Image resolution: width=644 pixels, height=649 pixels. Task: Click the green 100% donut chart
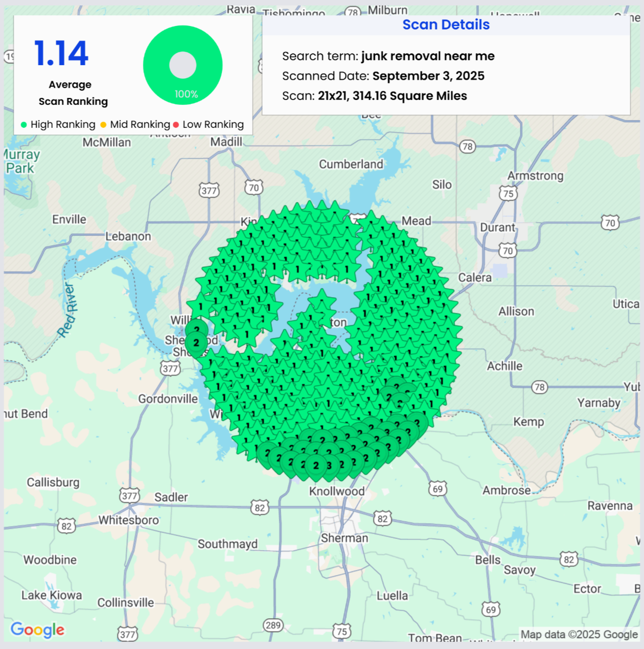coord(183,65)
